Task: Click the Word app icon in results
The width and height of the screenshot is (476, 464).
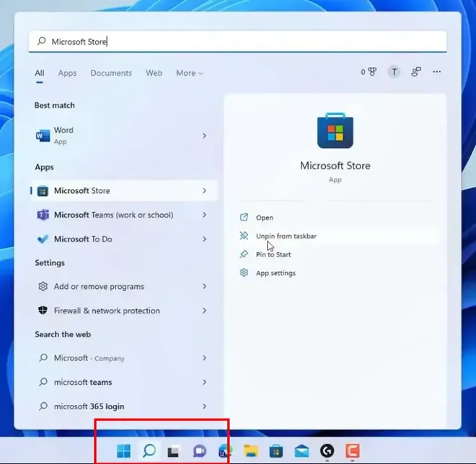Action: [x=43, y=135]
